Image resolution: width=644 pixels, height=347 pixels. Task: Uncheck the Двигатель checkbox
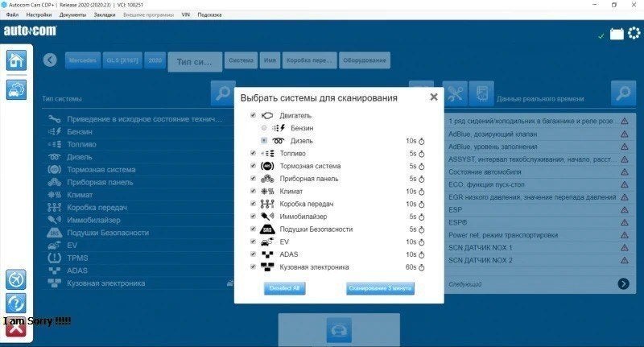(253, 115)
